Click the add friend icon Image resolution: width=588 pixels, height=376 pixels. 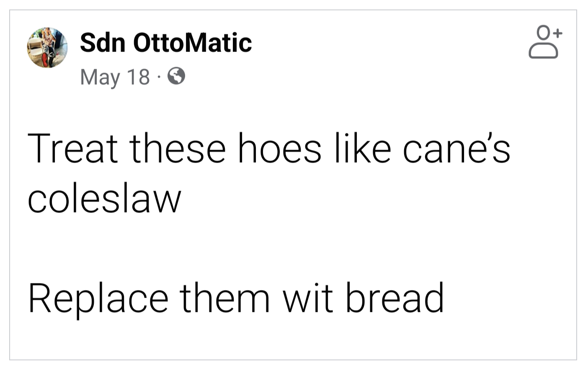[545, 42]
